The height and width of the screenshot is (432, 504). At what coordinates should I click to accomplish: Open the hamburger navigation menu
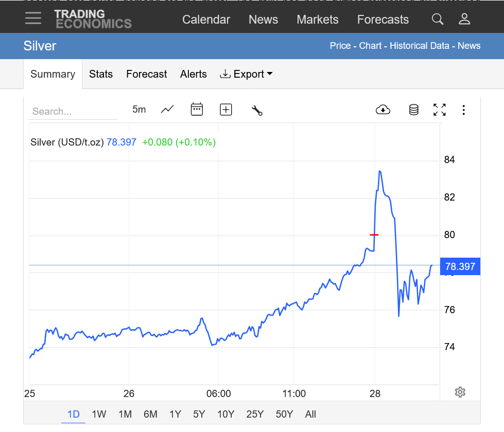[33, 19]
